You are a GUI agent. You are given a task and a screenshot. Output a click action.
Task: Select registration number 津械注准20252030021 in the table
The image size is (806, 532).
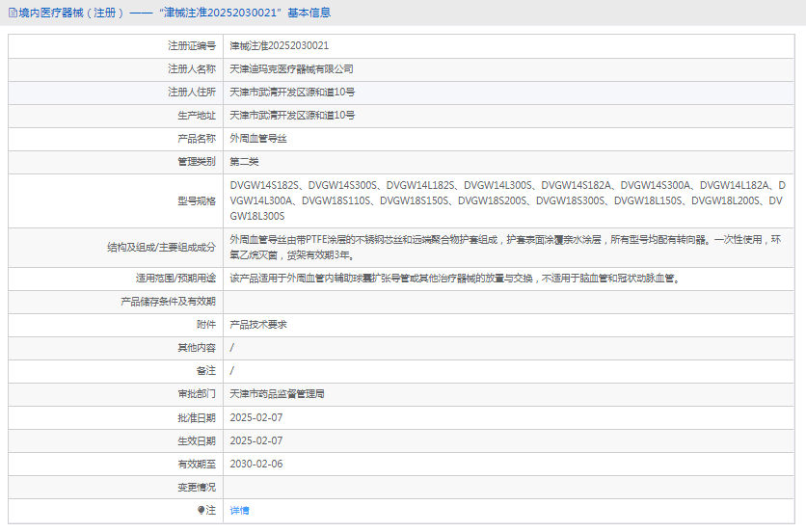tap(280, 46)
